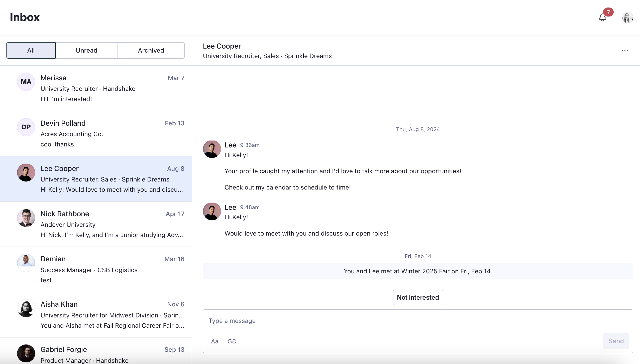This screenshot has width=640, height=364.
Task: Click 'Product Manager · Handshake' subtitle
Action: (x=84, y=360)
